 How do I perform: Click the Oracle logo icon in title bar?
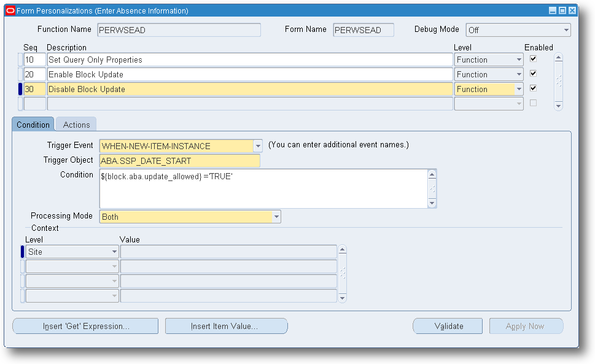10,10
